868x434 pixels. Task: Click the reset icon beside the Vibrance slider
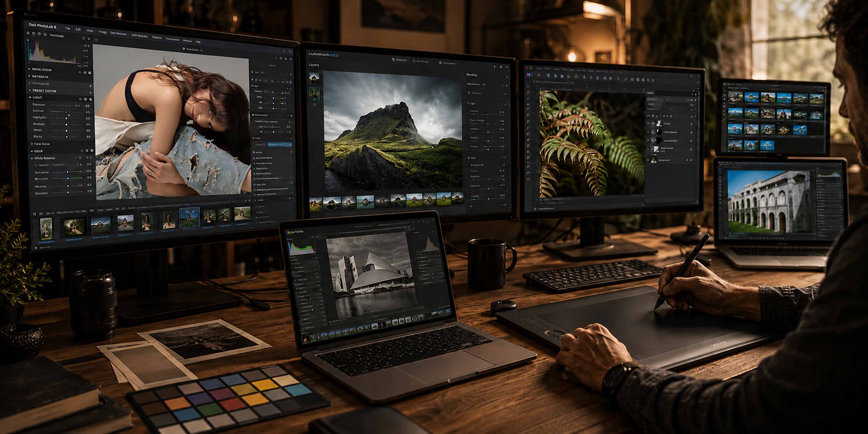pyautogui.click(x=89, y=185)
